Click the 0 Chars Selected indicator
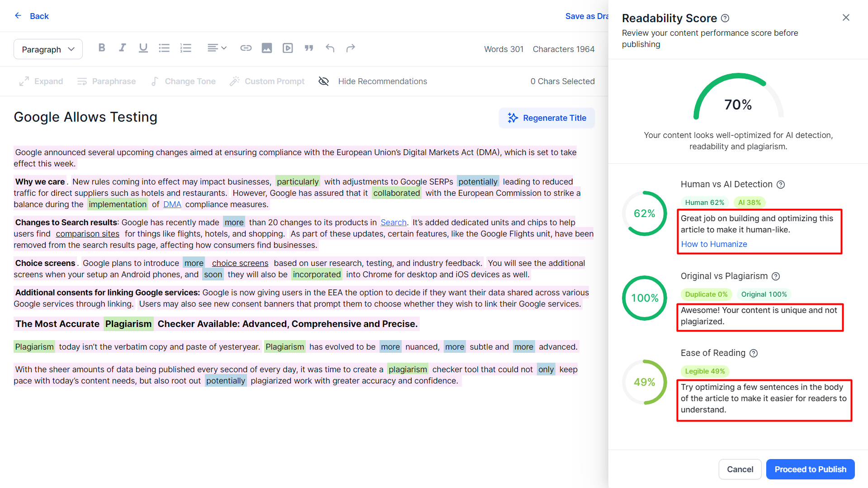The height and width of the screenshot is (488, 868). click(563, 81)
